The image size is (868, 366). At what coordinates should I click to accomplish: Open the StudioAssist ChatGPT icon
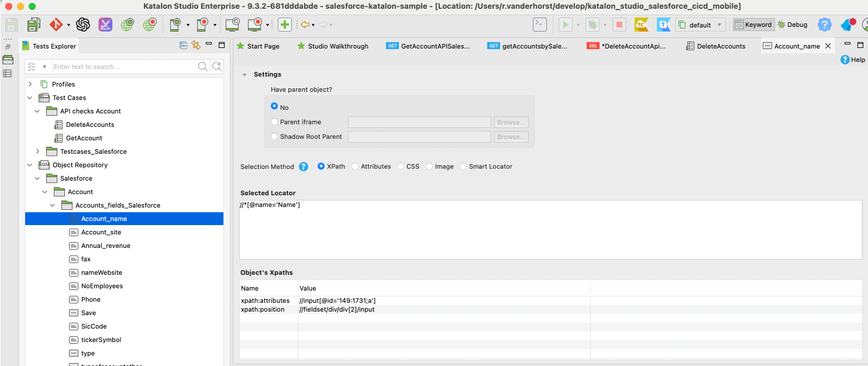(82, 25)
